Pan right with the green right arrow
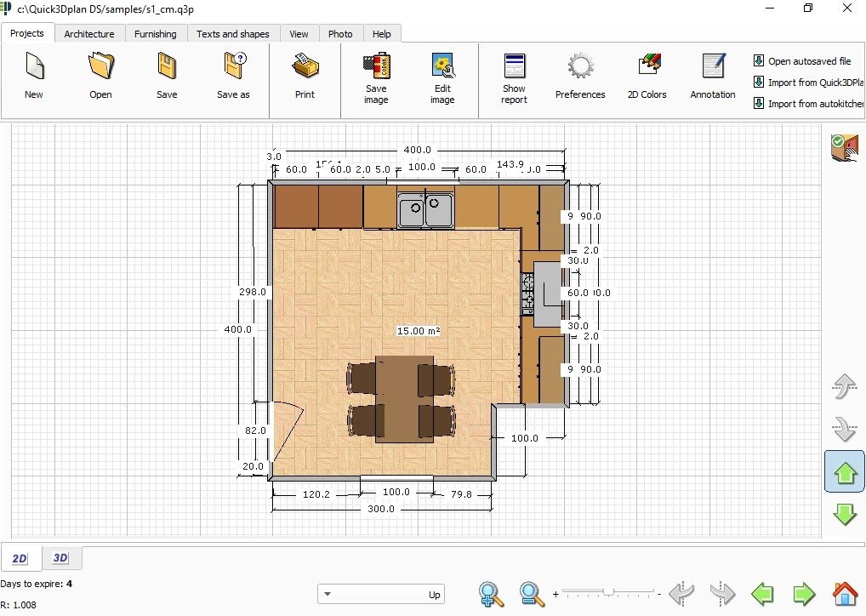 (x=804, y=595)
